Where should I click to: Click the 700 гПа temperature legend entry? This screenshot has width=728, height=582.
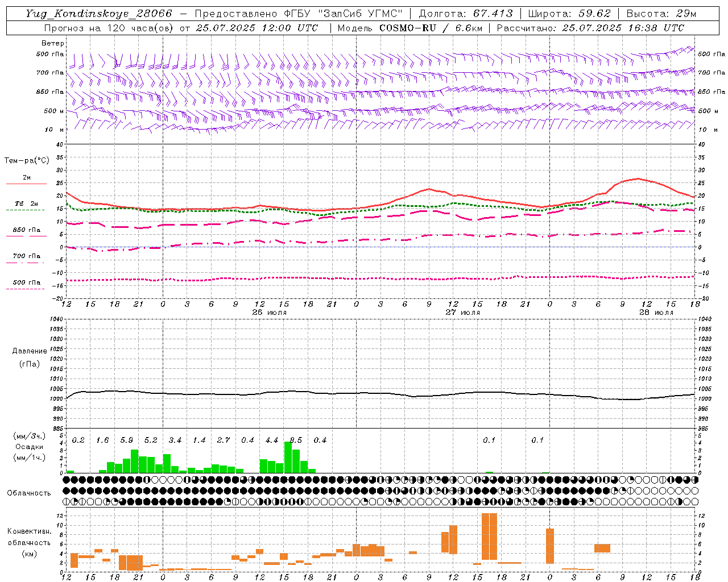(x=26, y=258)
